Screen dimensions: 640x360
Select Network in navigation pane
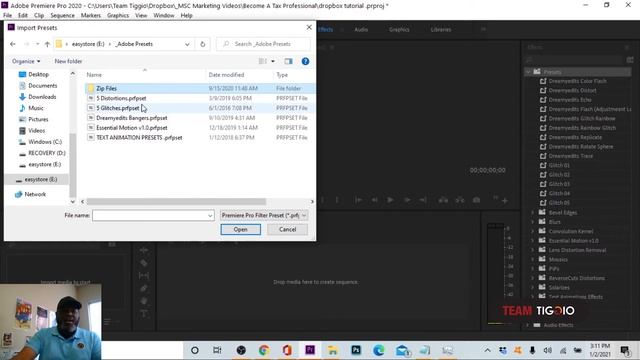pyautogui.click(x=35, y=194)
